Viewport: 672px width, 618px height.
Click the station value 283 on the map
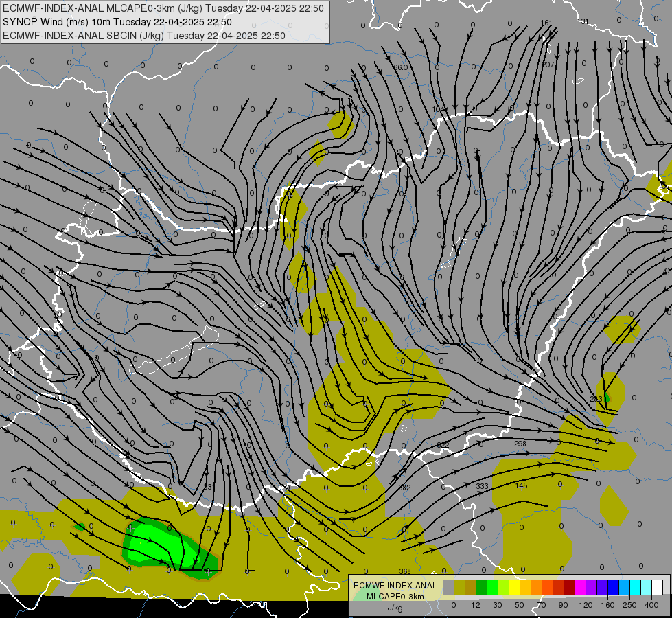pos(596,399)
